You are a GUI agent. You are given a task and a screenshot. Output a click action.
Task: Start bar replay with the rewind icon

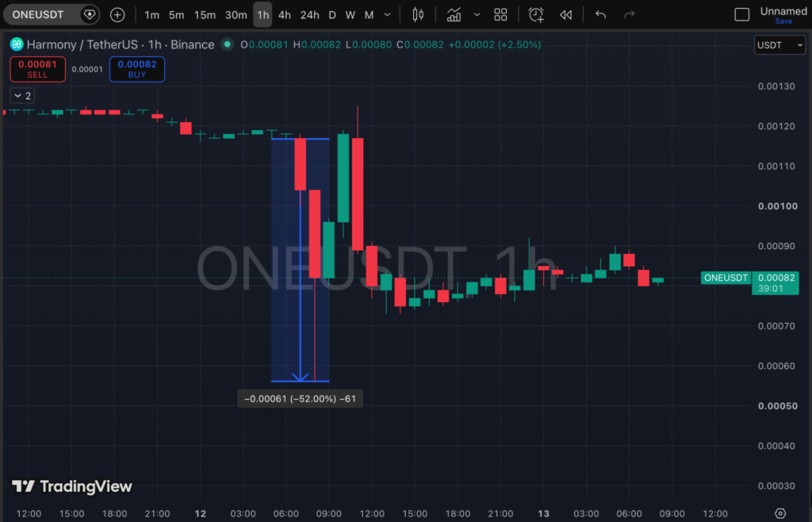point(566,14)
